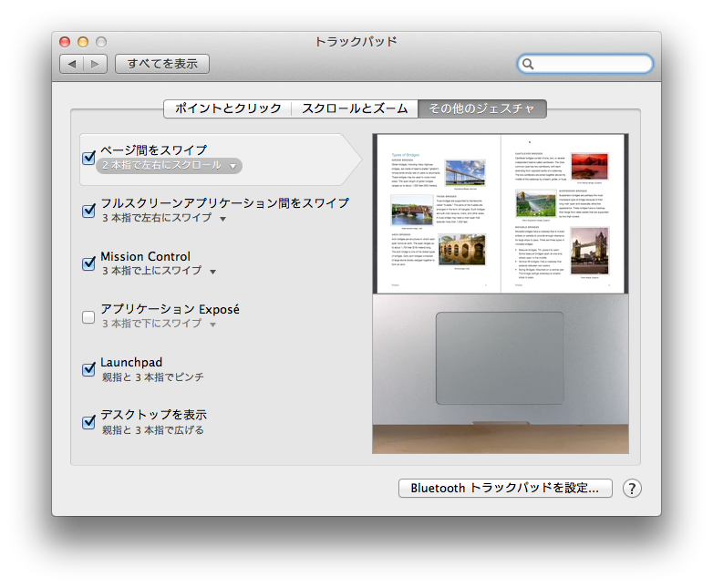Close the トラックパッド window
This screenshot has height=588, width=713.
click(65, 42)
